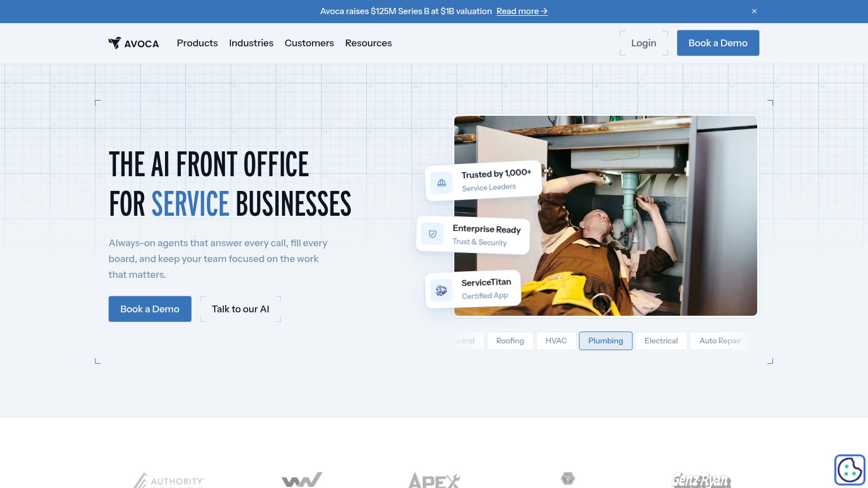This screenshot has height=488, width=868.
Task: Open the Customers menu
Action: pos(309,43)
